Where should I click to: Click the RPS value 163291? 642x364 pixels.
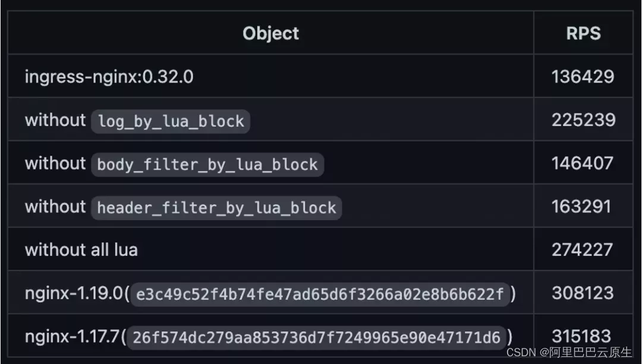(x=581, y=207)
